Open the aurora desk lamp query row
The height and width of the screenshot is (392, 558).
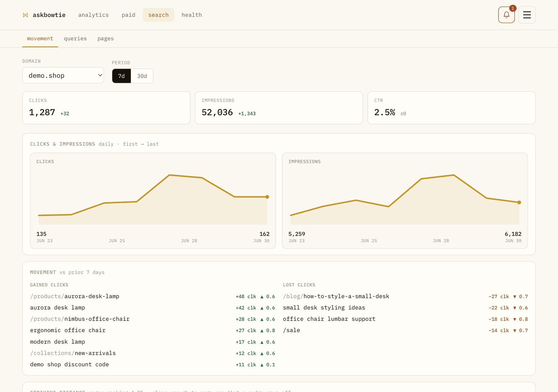click(153, 308)
